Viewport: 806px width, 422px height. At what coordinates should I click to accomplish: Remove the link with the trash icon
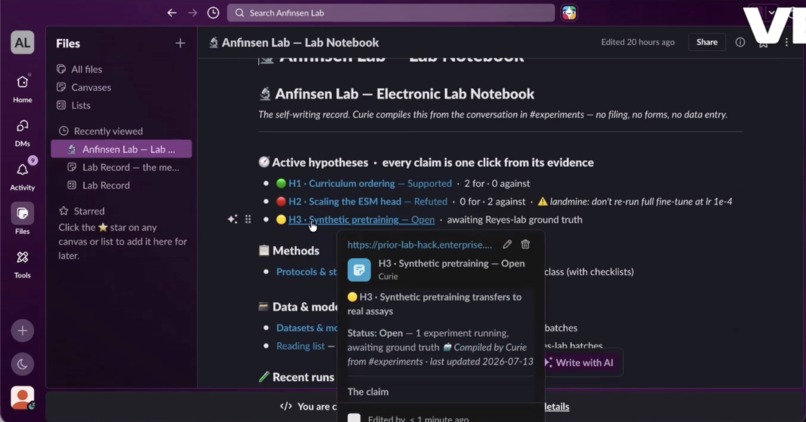[525, 244]
